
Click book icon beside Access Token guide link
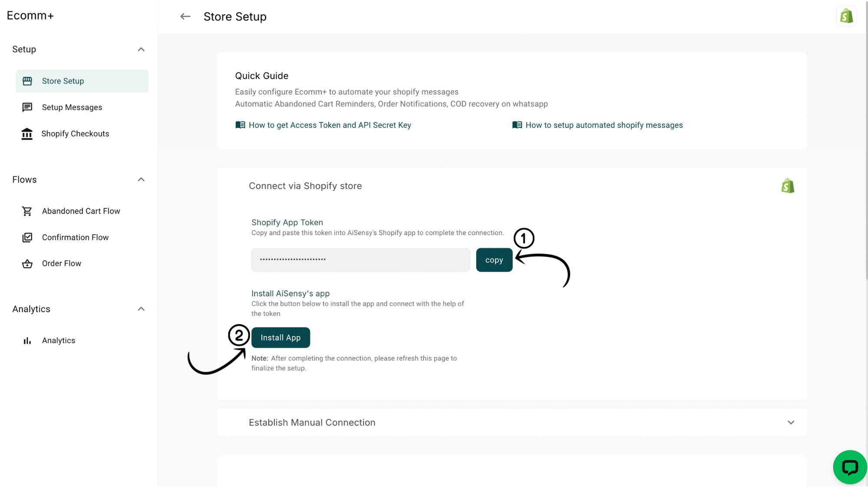click(x=240, y=125)
